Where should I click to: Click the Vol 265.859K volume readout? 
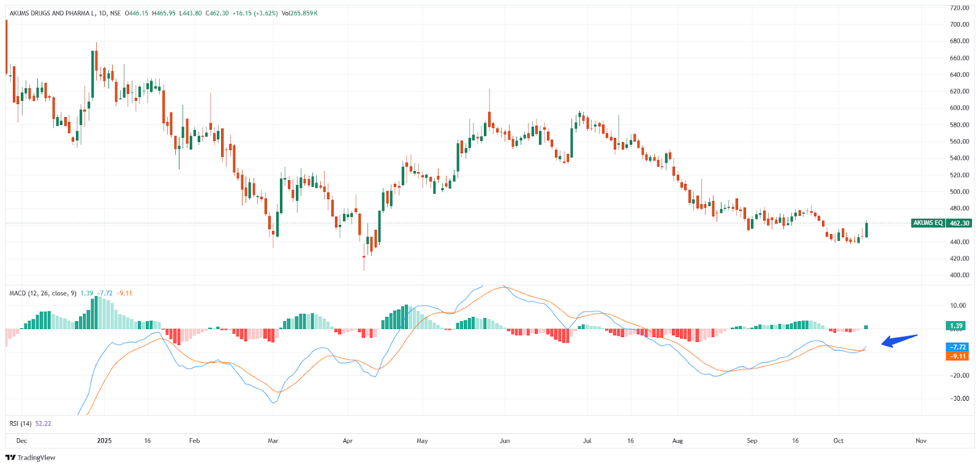pos(300,13)
